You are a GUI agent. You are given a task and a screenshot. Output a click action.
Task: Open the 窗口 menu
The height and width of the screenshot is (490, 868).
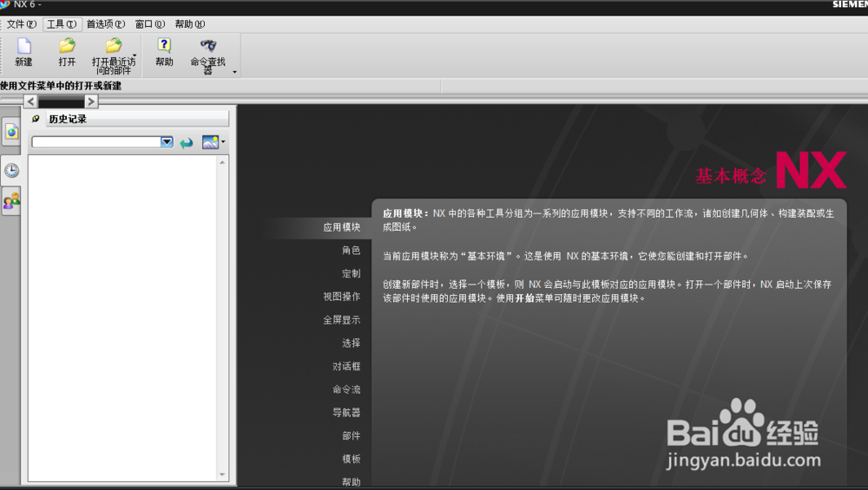(150, 24)
